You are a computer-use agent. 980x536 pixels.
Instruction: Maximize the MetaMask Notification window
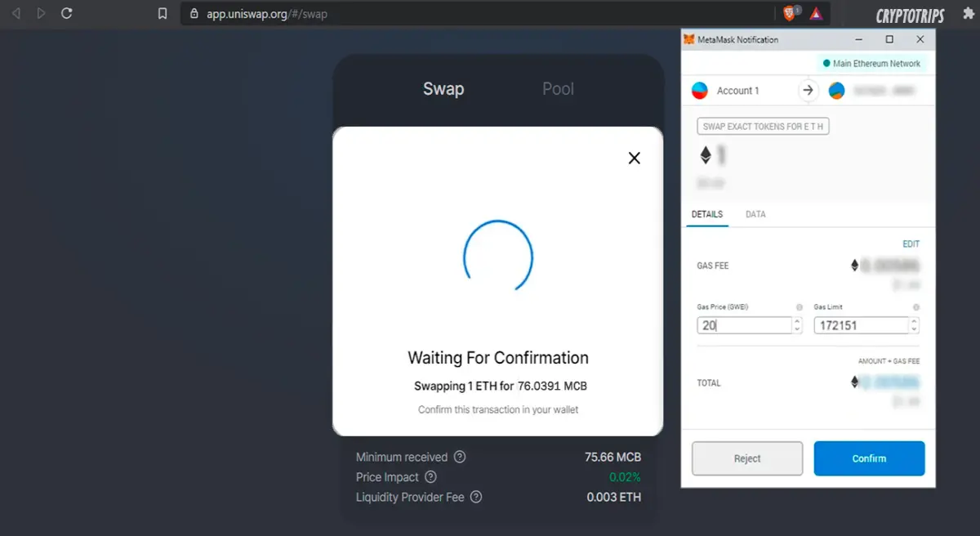click(889, 39)
